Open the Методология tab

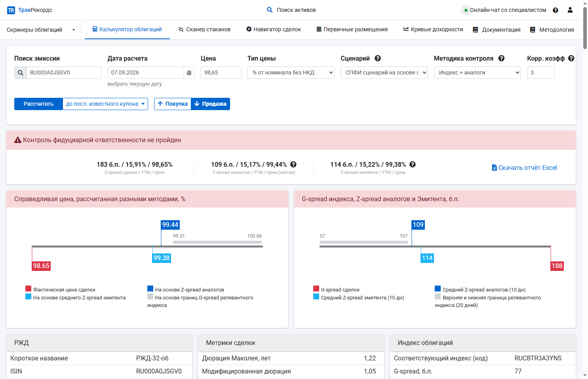[x=552, y=30]
